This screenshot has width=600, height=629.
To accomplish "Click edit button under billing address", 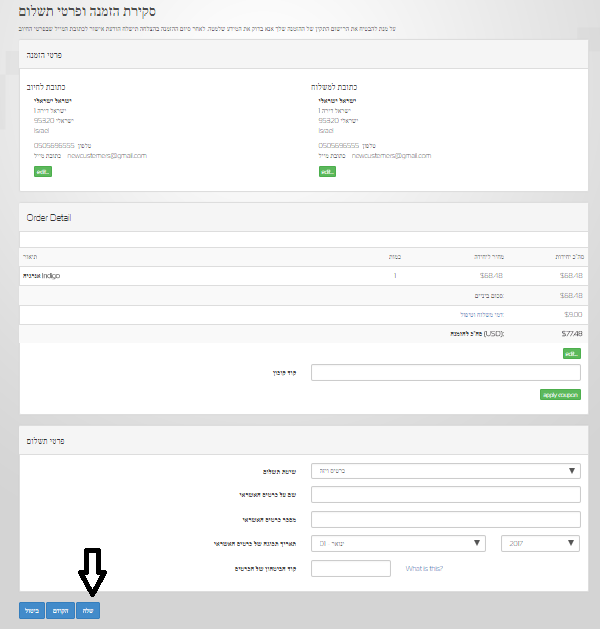I will pos(42,171).
